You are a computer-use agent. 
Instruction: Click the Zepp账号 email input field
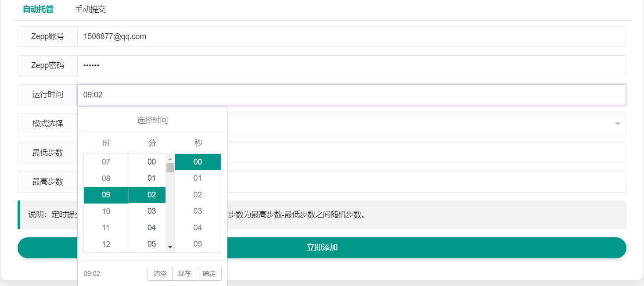pos(351,37)
